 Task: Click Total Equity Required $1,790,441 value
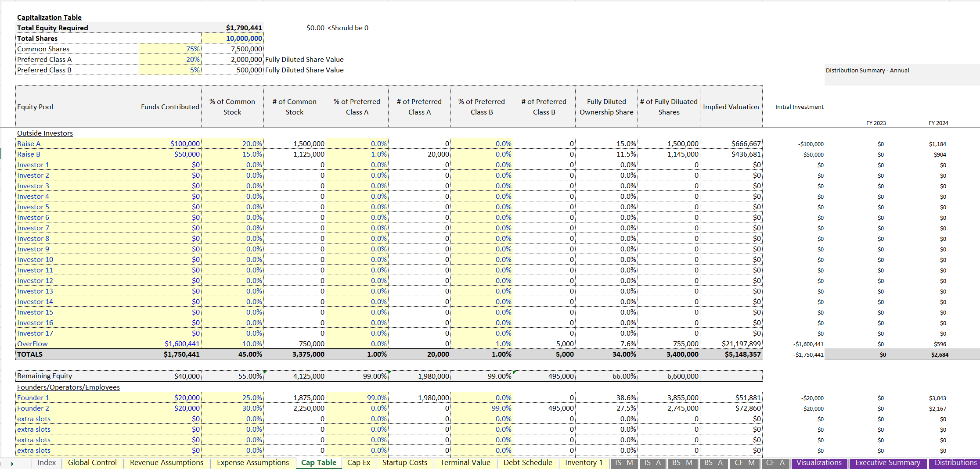[x=232, y=28]
